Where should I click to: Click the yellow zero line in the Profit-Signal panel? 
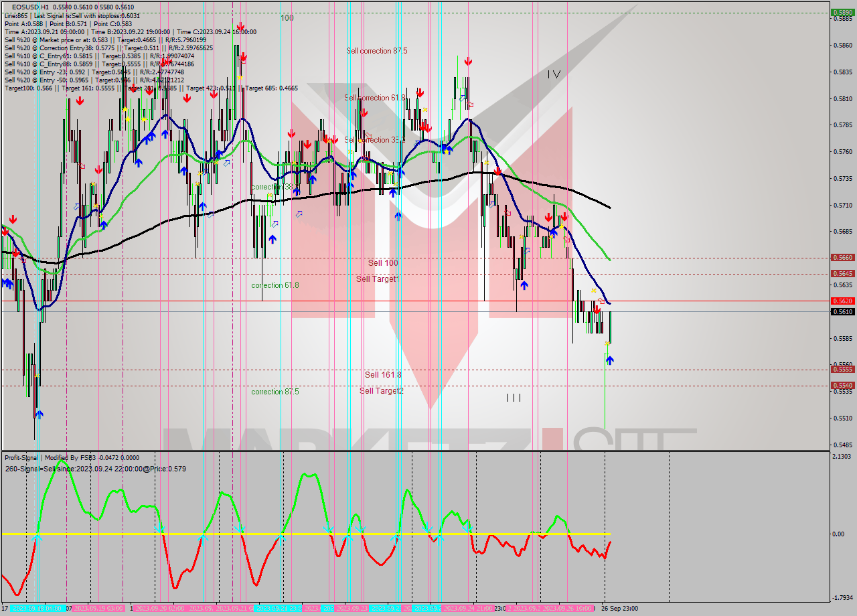(x=268, y=534)
